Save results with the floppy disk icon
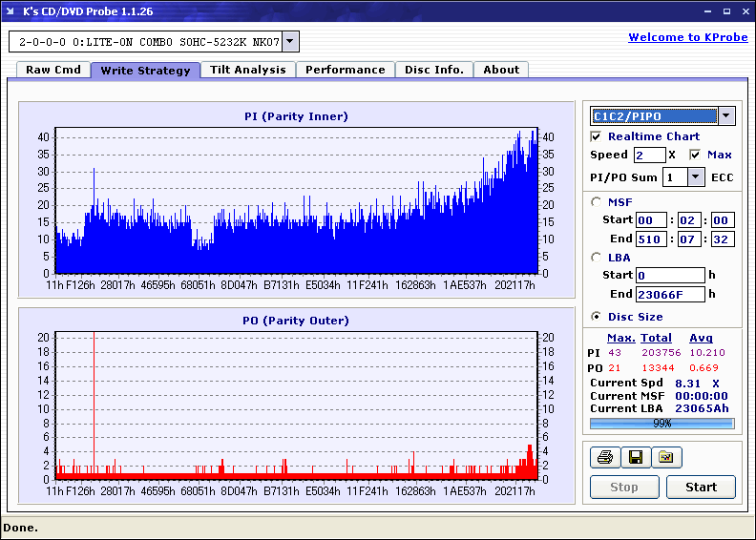The image size is (756, 540). tap(635, 457)
